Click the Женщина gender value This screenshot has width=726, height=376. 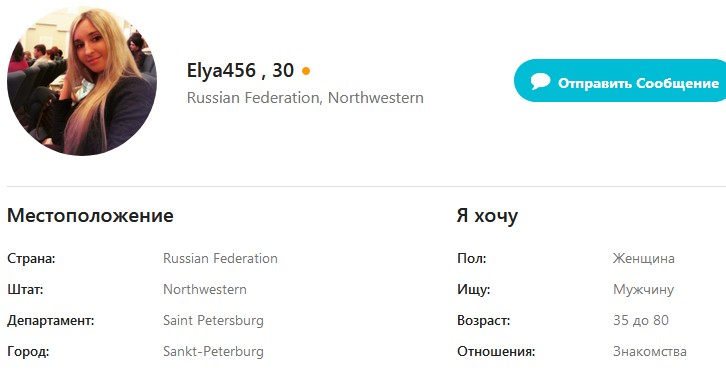tap(644, 258)
